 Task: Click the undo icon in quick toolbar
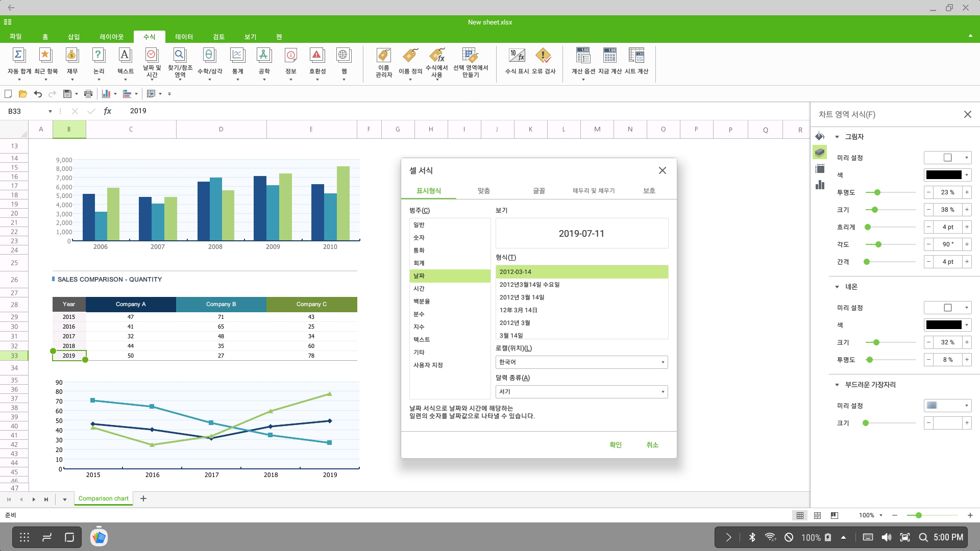pyautogui.click(x=38, y=94)
